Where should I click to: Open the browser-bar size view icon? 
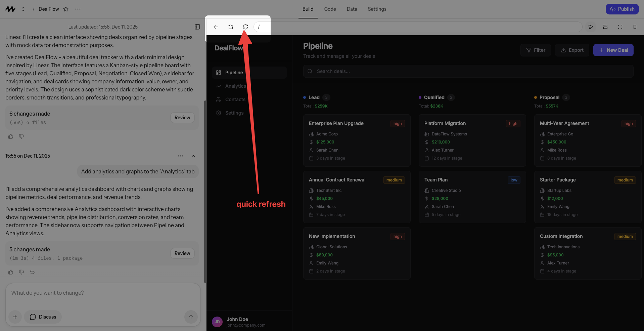point(605,27)
